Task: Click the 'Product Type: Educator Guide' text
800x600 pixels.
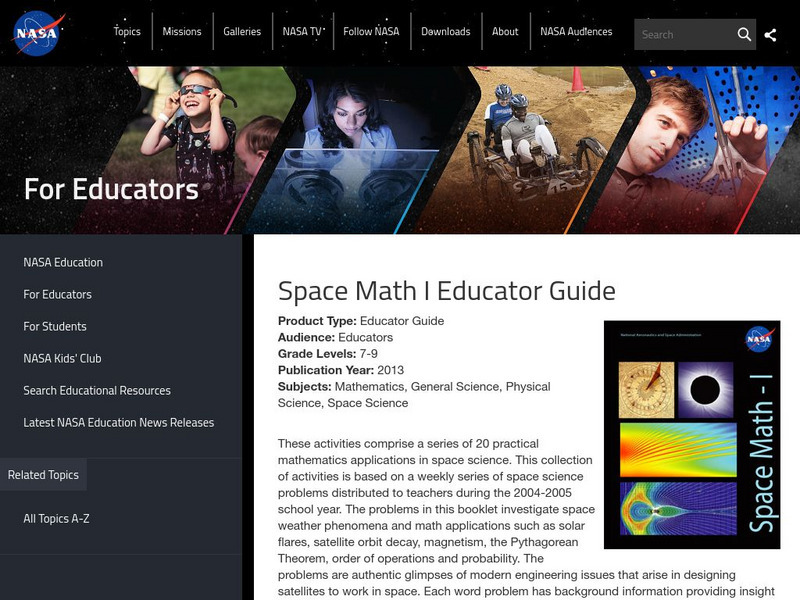Action: point(361,321)
